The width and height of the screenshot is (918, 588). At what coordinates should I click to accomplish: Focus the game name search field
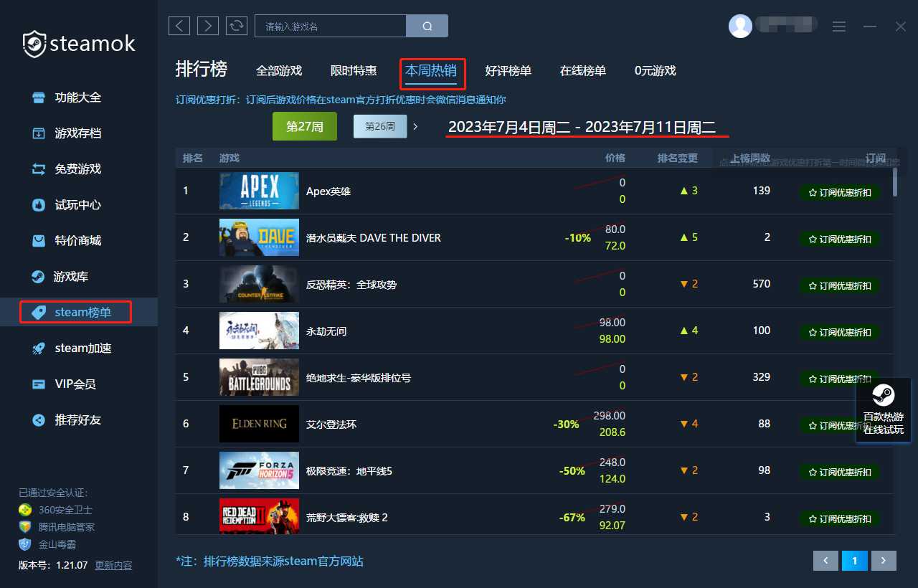coord(331,26)
